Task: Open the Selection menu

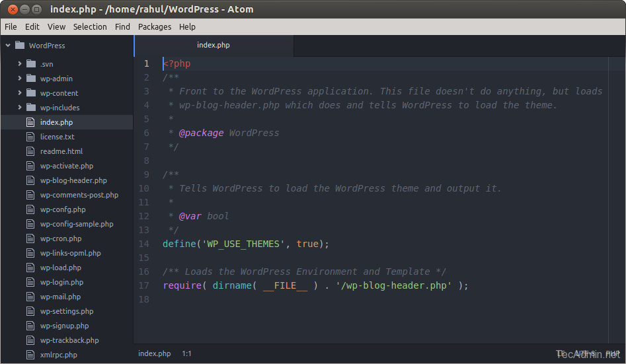Action: [90, 26]
